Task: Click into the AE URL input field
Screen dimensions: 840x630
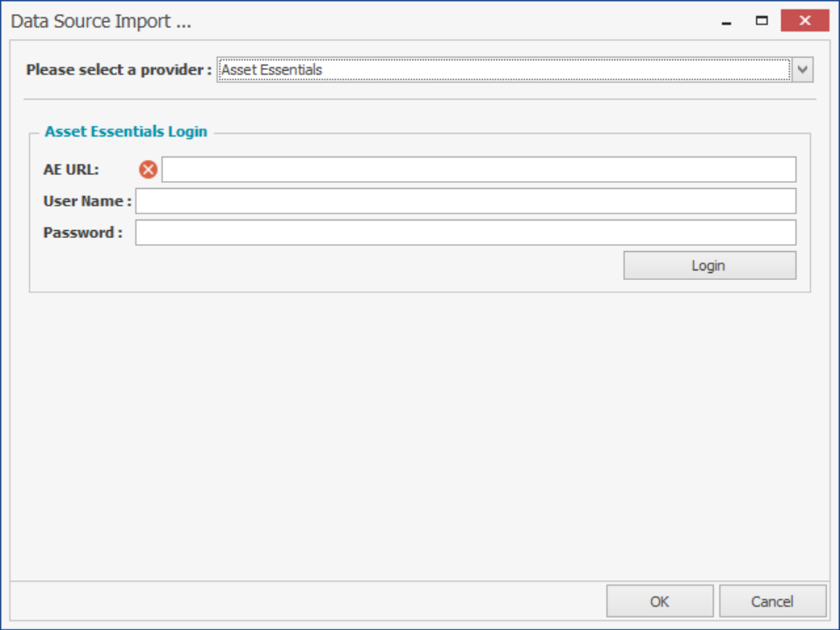Action: pyautogui.click(x=479, y=169)
